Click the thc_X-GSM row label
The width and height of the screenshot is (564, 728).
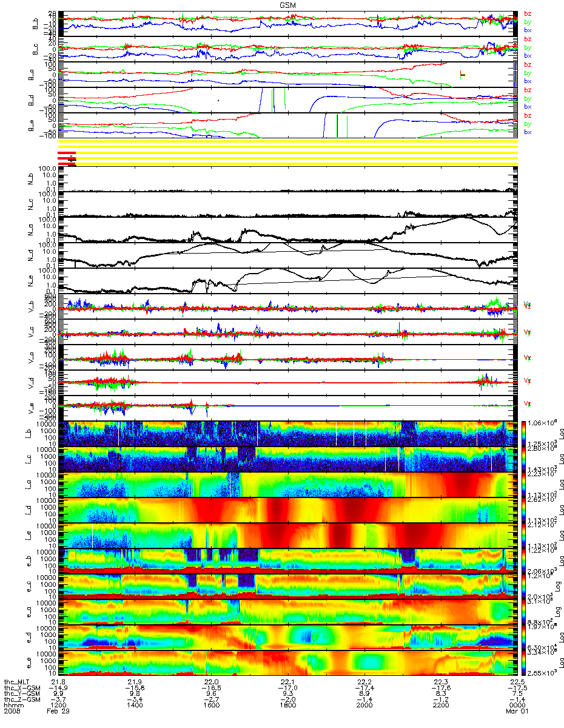[x=22, y=688]
